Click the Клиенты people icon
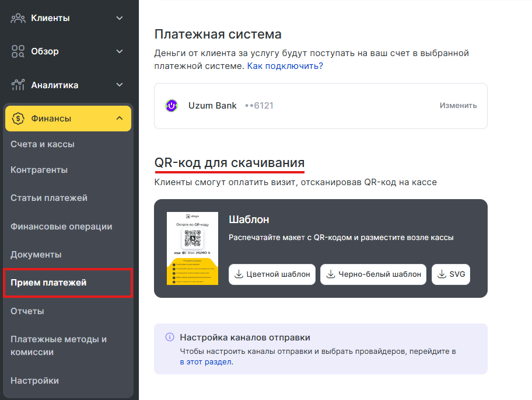 18,18
